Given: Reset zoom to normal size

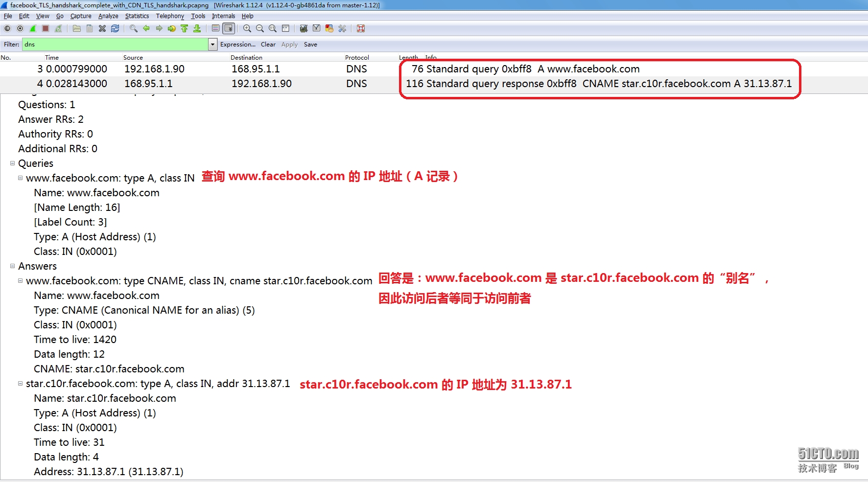Looking at the screenshot, I should pyautogui.click(x=273, y=28).
